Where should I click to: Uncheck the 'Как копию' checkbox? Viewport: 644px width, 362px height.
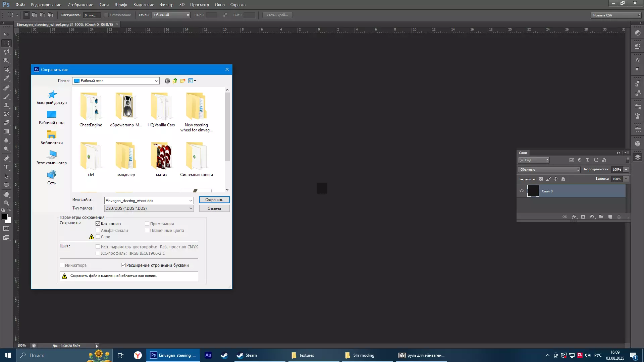(x=98, y=224)
